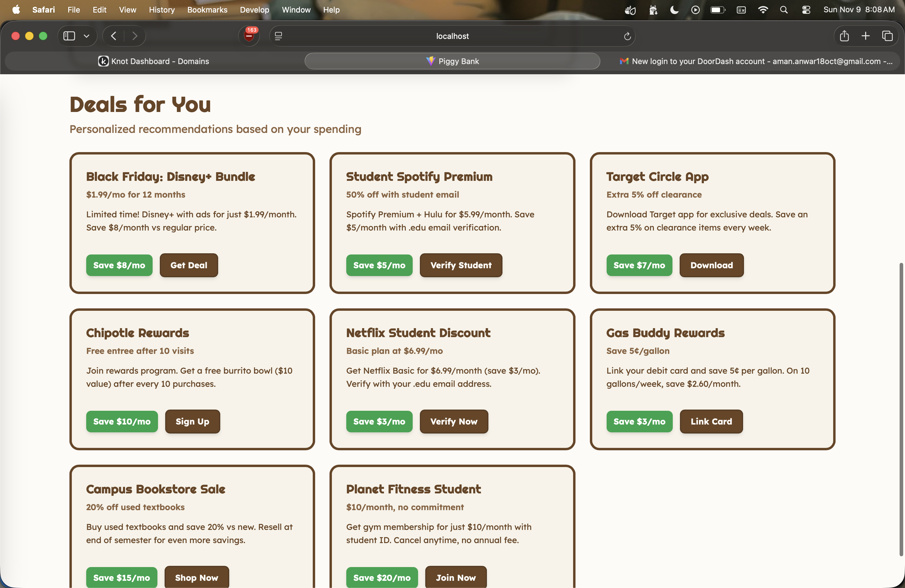Click the Safari sidebar toggle icon

coord(69,36)
